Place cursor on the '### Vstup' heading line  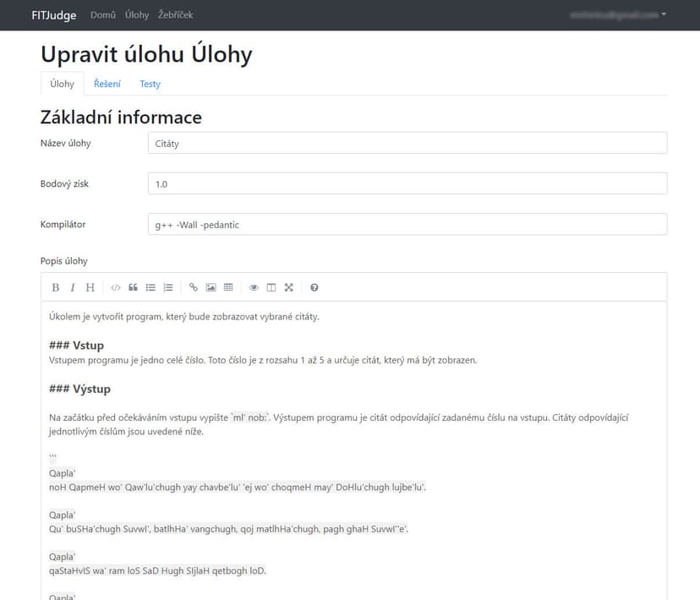pos(76,346)
